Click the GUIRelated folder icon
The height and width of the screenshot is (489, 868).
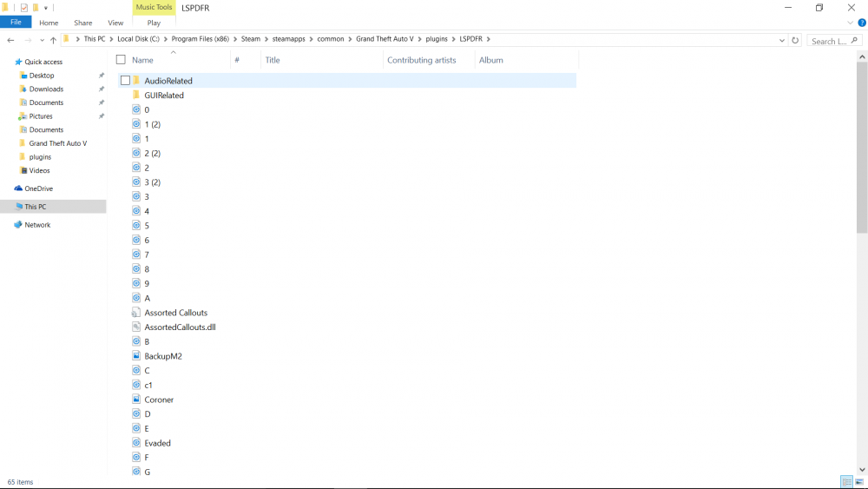point(136,95)
